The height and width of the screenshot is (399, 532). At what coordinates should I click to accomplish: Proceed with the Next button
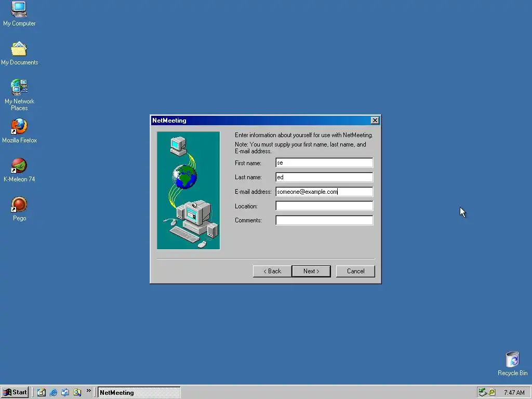(311, 271)
